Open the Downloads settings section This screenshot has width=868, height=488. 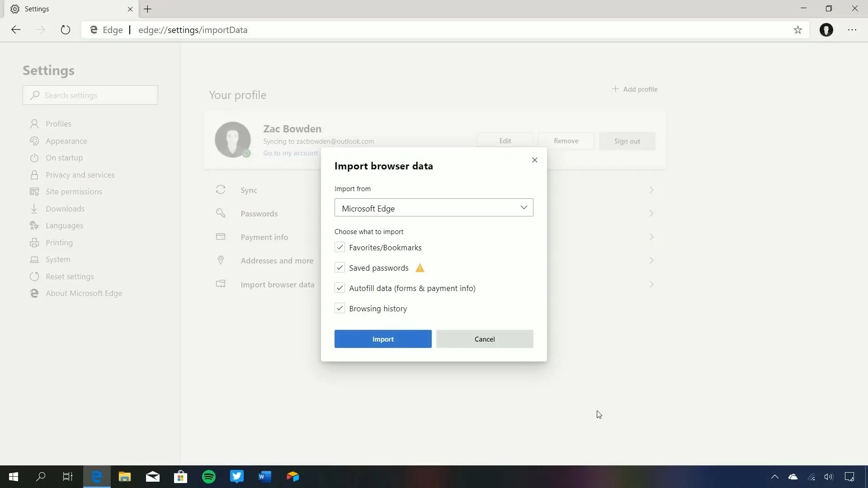[65, 208]
